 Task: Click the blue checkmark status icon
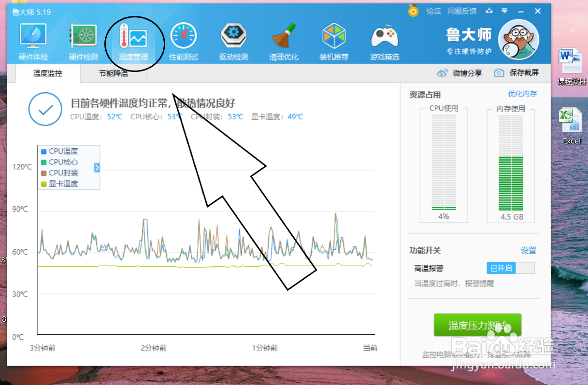click(45, 109)
